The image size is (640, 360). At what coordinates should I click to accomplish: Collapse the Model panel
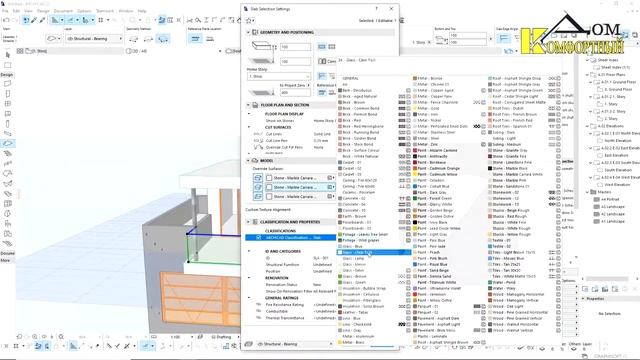point(248,160)
